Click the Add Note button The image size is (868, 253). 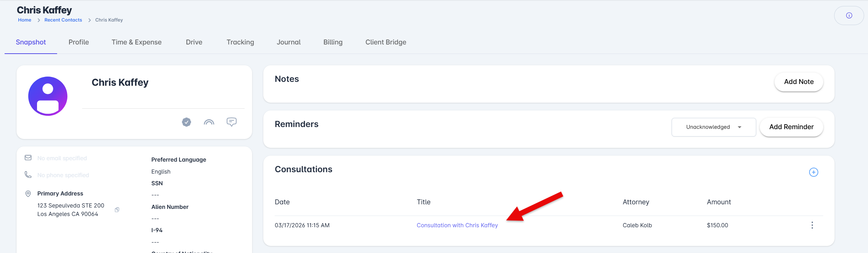coord(799,82)
